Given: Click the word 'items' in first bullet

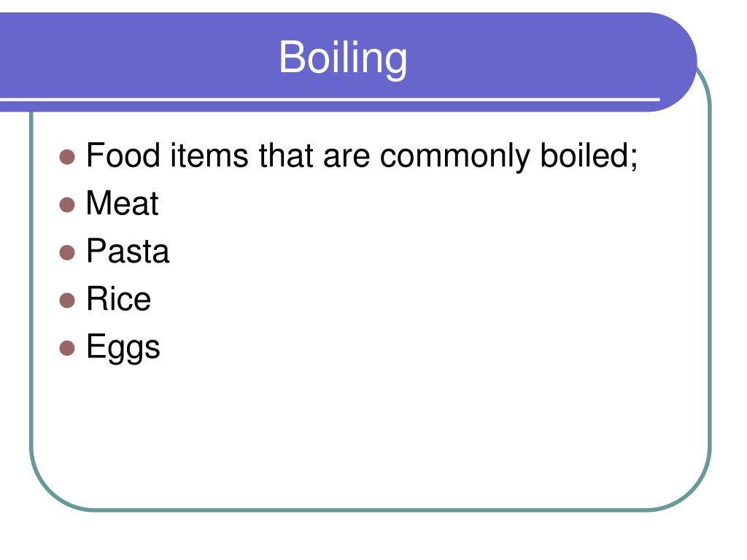Looking at the screenshot, I should [209, 155].
